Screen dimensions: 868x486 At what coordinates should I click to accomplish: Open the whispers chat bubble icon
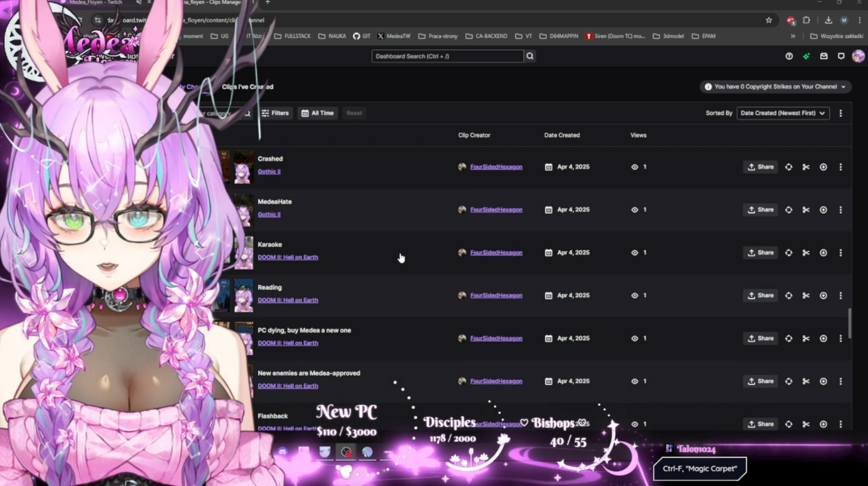pyautogui.click(x=841, y=56)
